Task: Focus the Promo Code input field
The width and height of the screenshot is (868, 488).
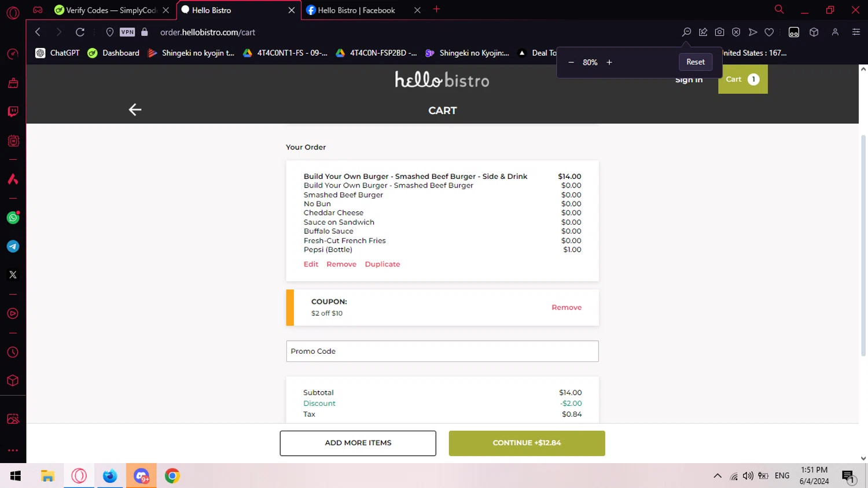Action: coord(442,351)
